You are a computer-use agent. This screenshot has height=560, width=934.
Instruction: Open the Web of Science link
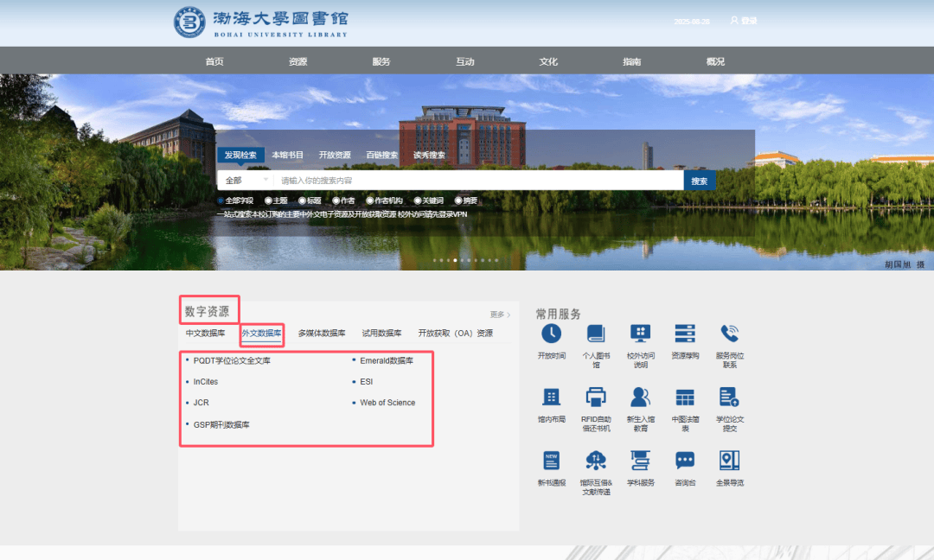pyautogui.click(x=387, y=403)
